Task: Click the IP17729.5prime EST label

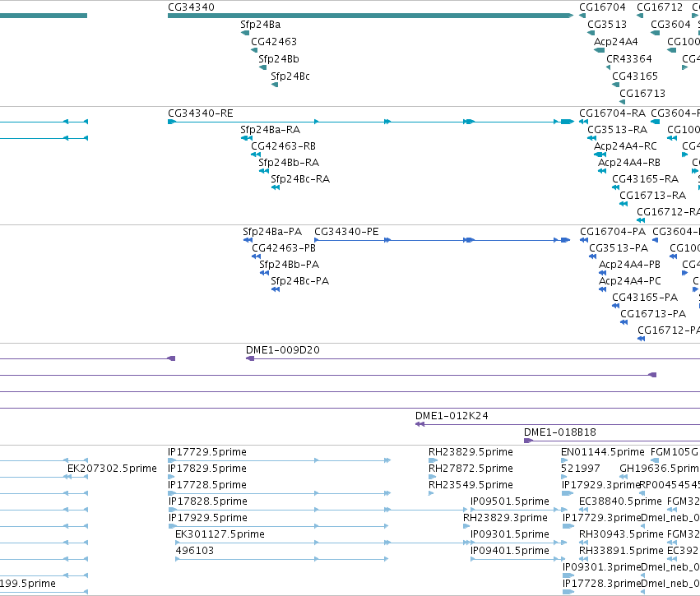Action: coord(207,452)
